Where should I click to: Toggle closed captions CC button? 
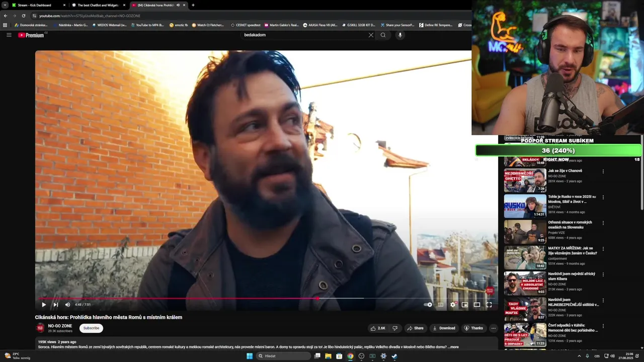(x=441, y=305)
